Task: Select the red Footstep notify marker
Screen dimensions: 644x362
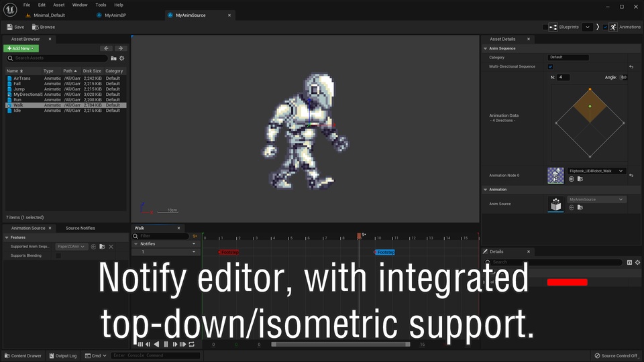Action: pos(229,252)
